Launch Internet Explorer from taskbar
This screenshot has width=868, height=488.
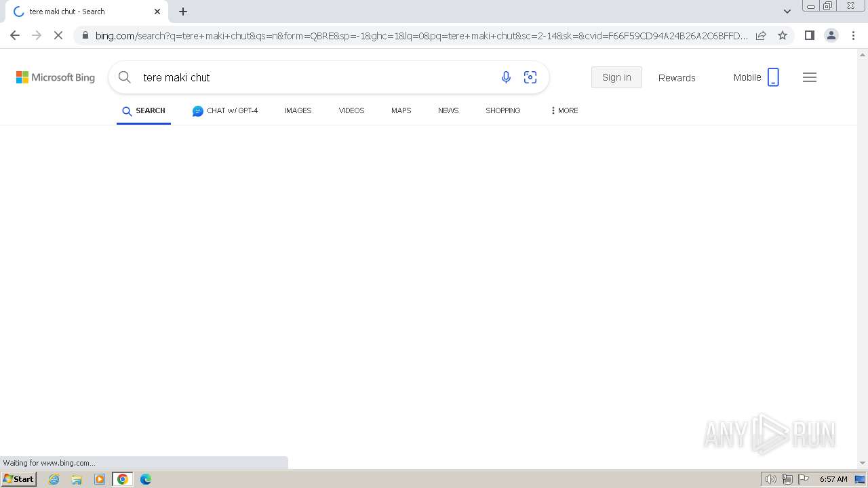pos(54,479)
